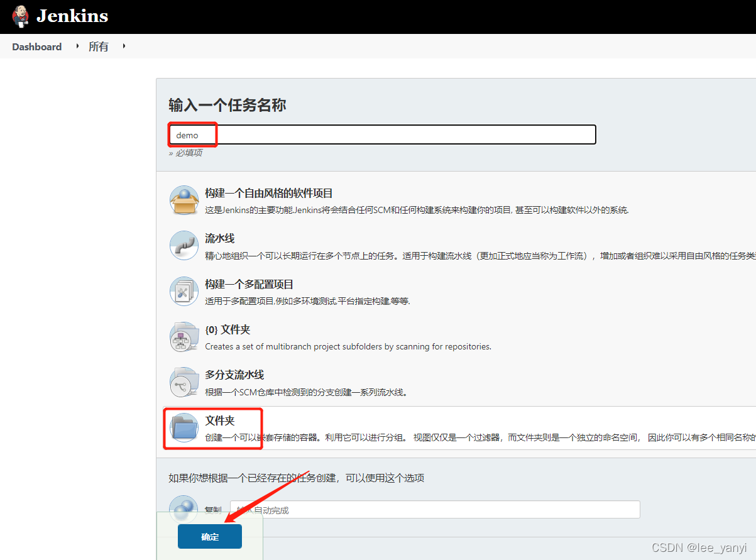
Task: Choose 构建一个自由风格的软件项目 option
Action: tap(269, 194)
